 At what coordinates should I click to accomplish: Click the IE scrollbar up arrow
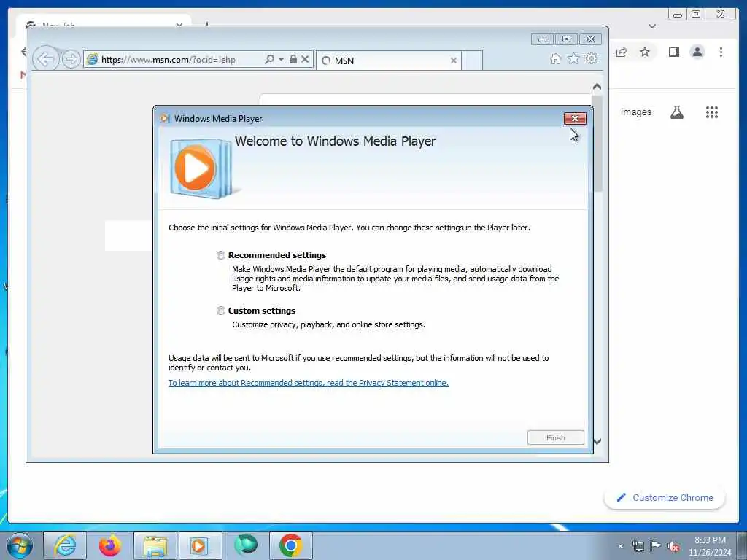(597, 87)
